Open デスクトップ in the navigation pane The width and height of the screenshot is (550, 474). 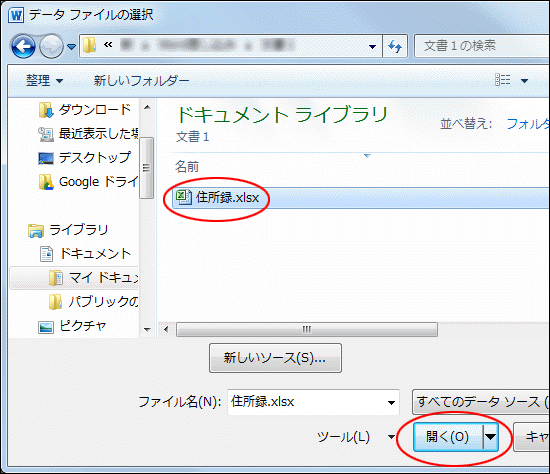click(x=85, y=158)
